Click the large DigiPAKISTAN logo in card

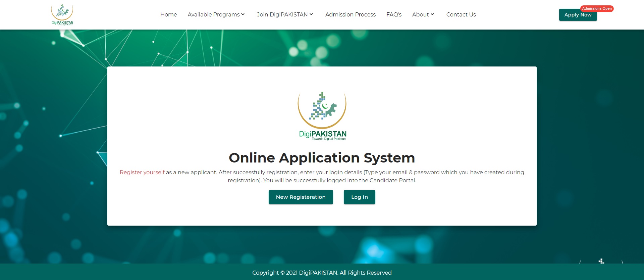[x=322, y=116]
